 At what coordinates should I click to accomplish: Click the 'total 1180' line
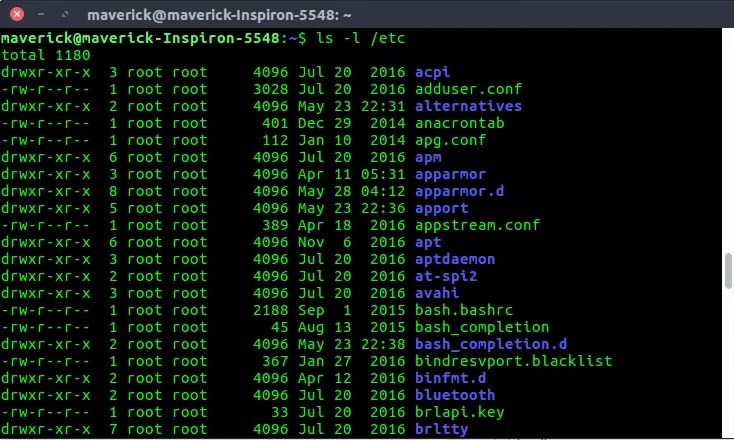46,55
